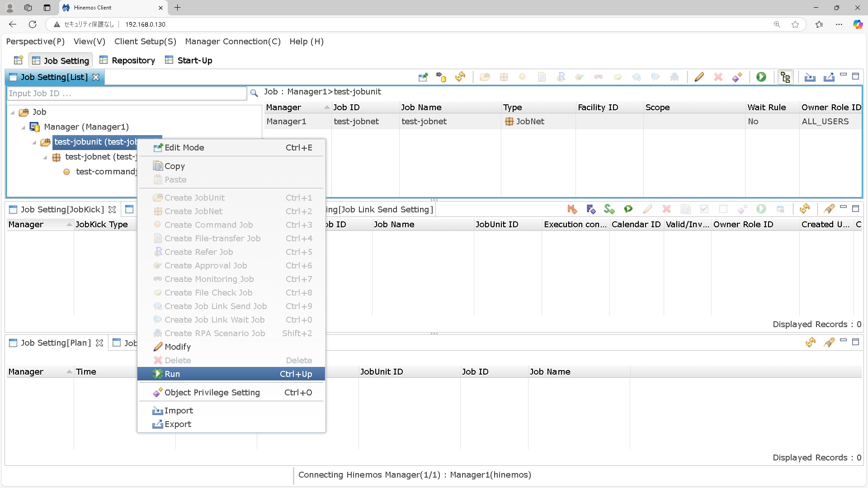Click Export in the context menu
Viewport: 868px width, 488px height.
178,424
